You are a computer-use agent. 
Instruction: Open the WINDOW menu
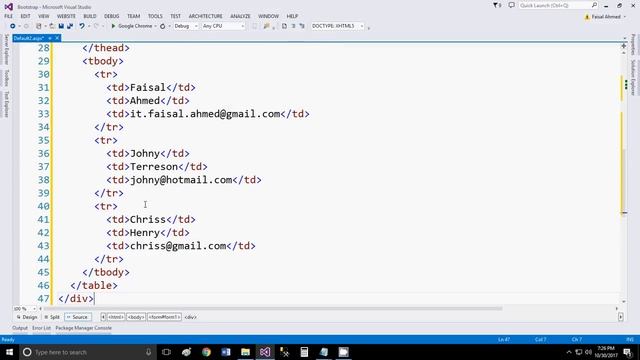coord(268,16)
